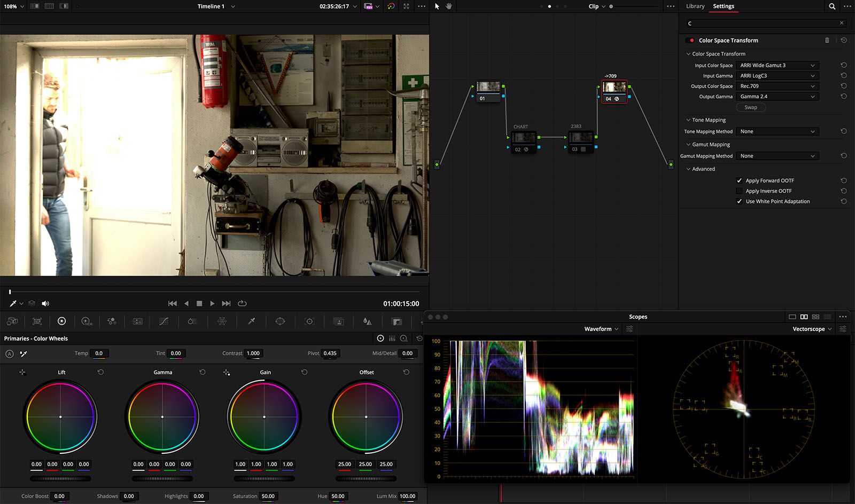Open the Tone Mapping Method dropdown
Screen dimensions: 855x504
[778, 131]
